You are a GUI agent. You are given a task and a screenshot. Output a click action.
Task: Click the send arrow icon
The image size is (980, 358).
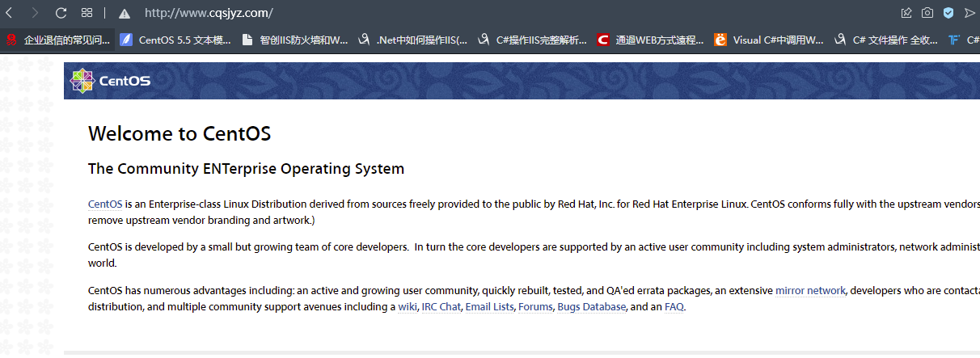pyautogui.click(x=969, y=13)
